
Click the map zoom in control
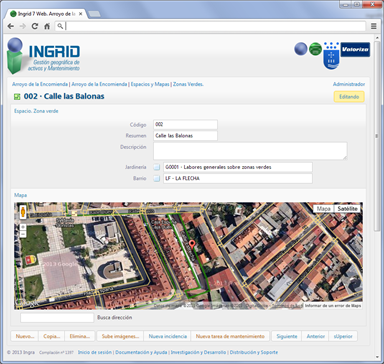(x=23, y=227)
